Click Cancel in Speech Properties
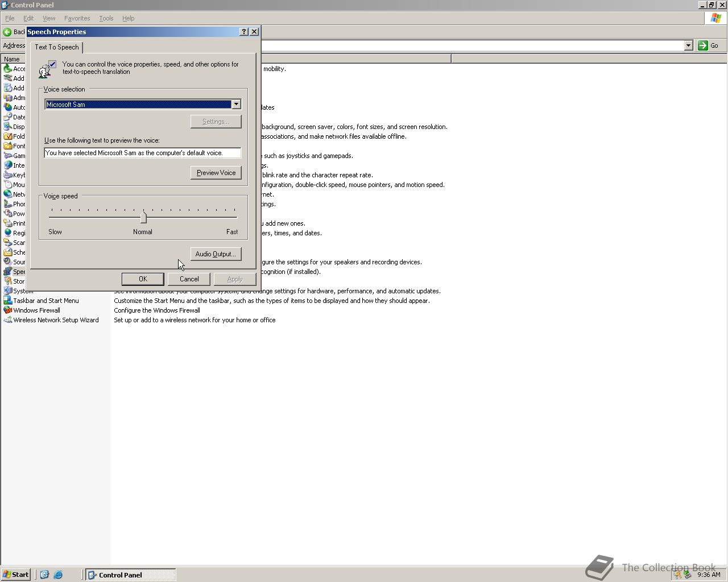This screenshot has width=728, height=582. point(189,279)
